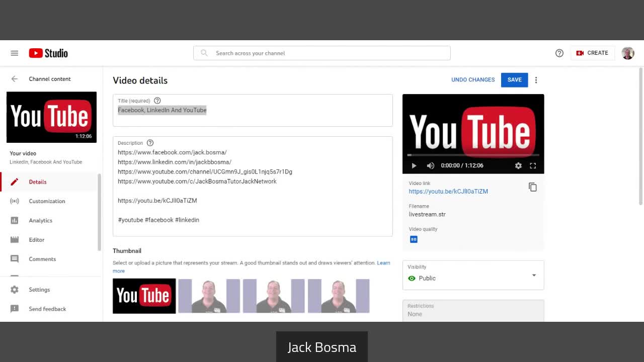Open player settings gear in preview

click(x=518, y=165)
